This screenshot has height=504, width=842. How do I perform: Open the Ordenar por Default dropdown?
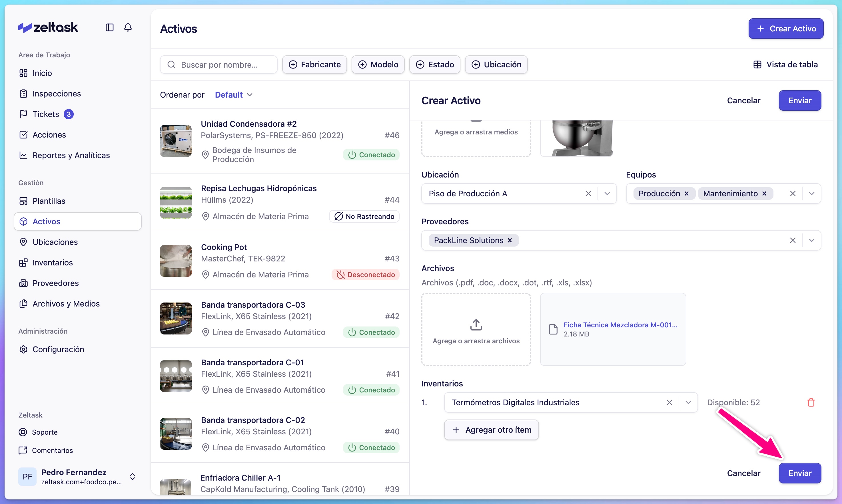click(233, 95)
